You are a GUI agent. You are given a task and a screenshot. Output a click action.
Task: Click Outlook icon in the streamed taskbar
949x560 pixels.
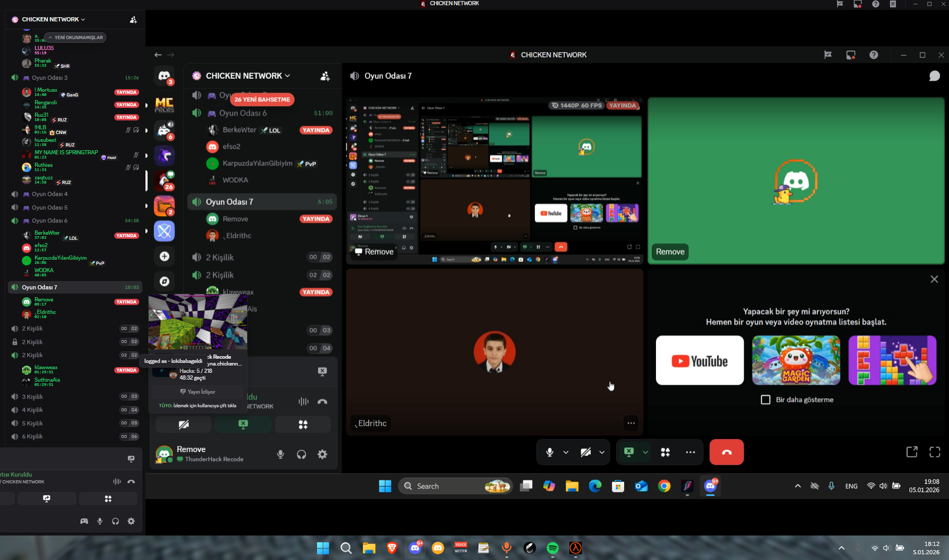point(641,486)
